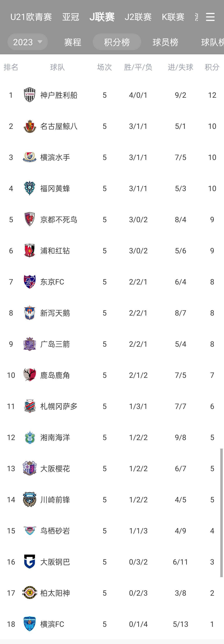Select the 亚冠 league tab
This screenshot has width=224, height=644.
point(71,17)
